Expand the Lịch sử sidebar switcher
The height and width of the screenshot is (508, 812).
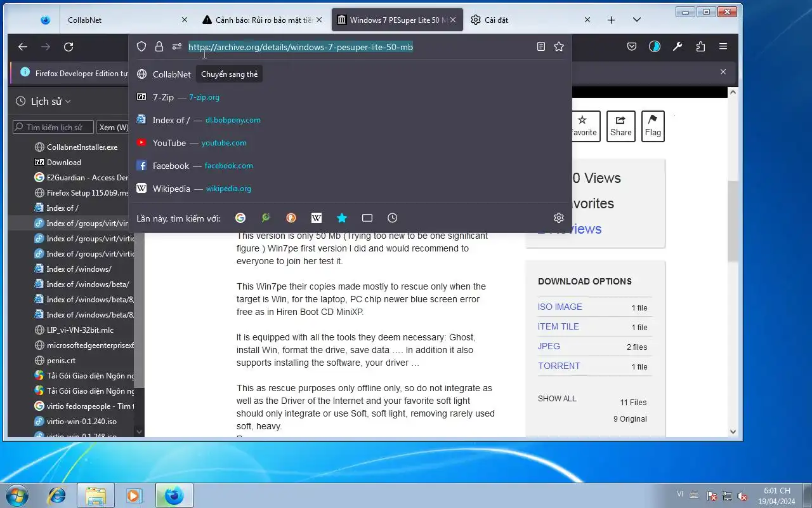pyautogui.click(x=43, y=101)
